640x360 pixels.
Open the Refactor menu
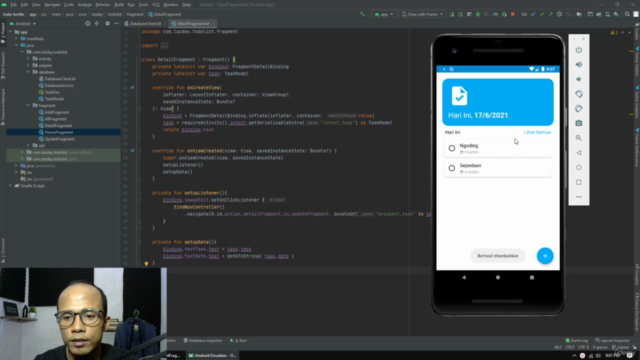[x=102, y=4]
